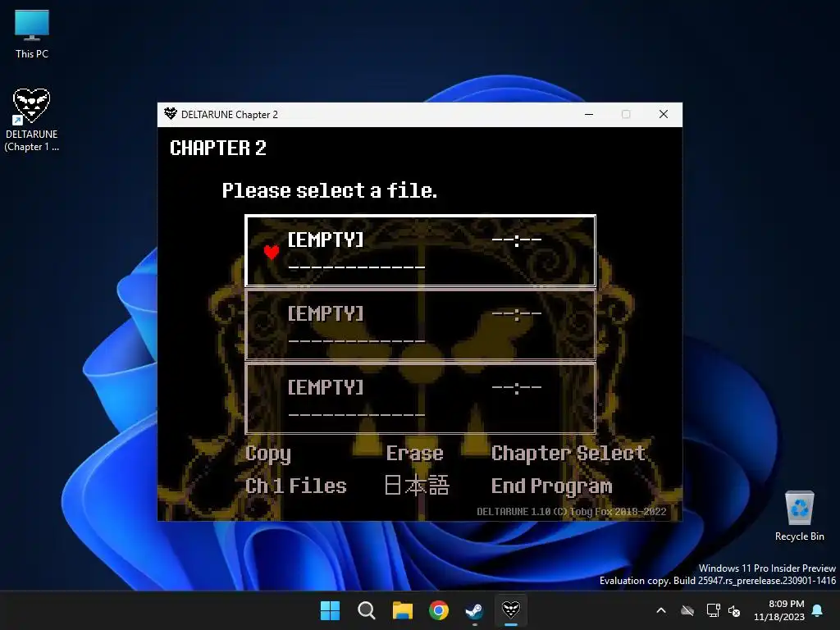The height and width of the screenshot is (630, 840).
Task: Close the DELTARUNE Chapter 2 window
Action: pyautogui.click(x=663, y=114)
